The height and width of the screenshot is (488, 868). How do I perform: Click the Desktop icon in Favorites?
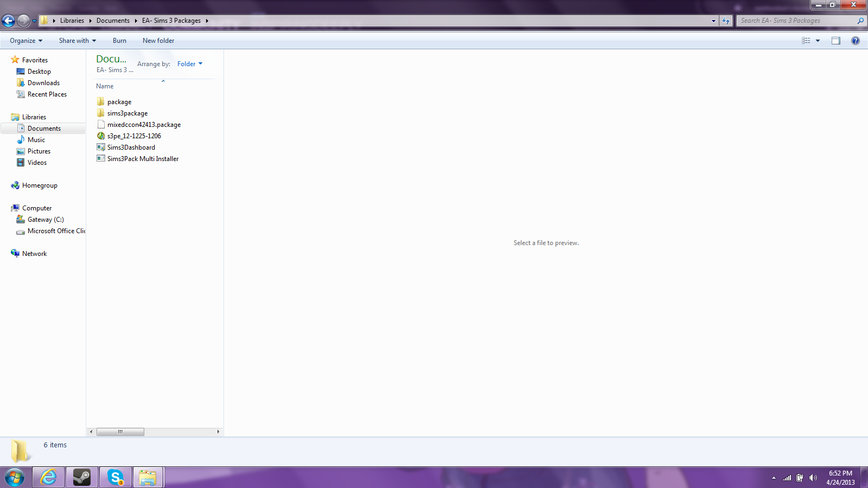(x=21, y=72)
